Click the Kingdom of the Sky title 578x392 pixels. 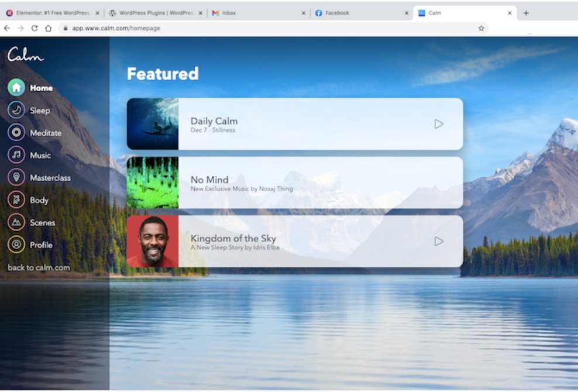tap(233, 238)
